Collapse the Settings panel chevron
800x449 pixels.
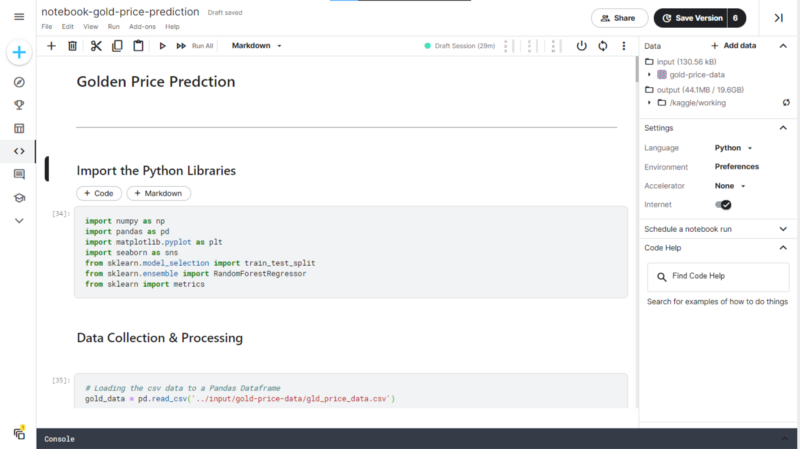tap(783, 128)
